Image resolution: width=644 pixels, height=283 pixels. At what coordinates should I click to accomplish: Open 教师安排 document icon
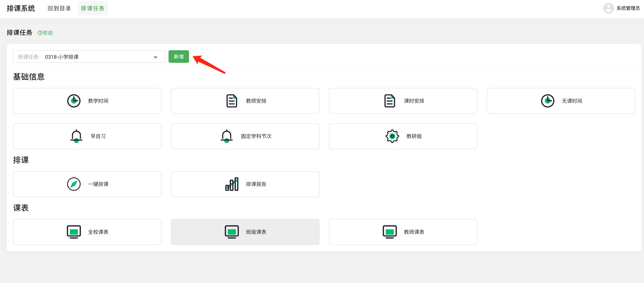point(231,101)
